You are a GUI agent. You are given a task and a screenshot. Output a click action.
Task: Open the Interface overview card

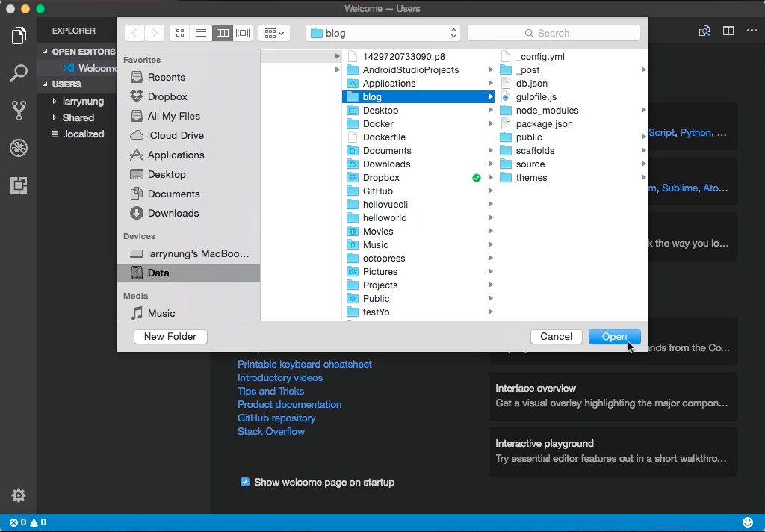click(x=613, y=396)
